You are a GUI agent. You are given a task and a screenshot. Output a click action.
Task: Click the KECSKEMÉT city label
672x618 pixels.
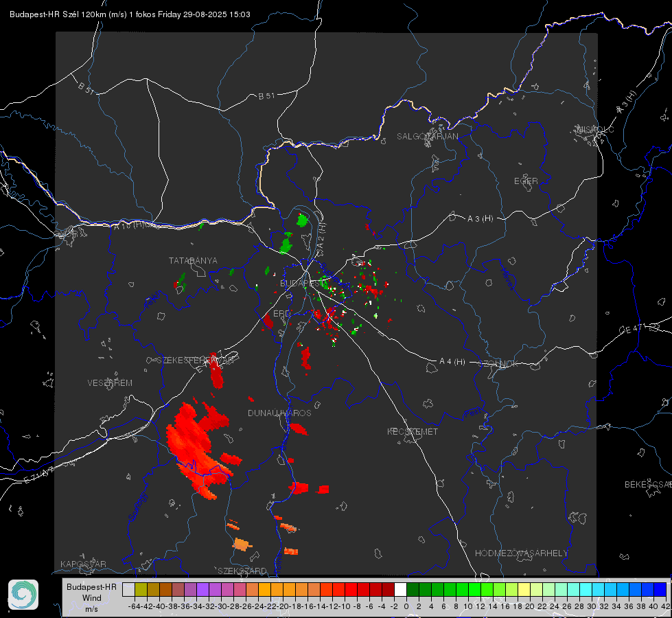coord(413,432)
